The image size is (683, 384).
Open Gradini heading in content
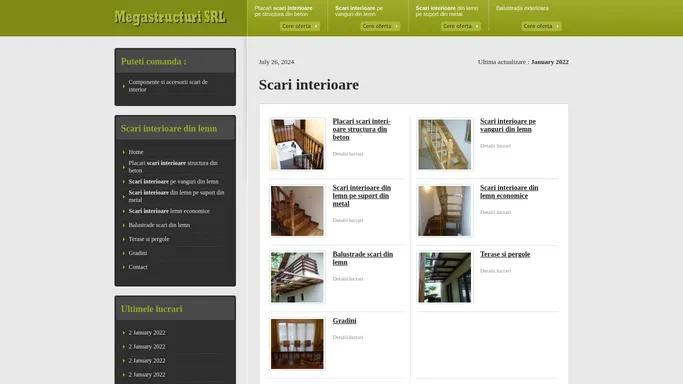point(344,320)
